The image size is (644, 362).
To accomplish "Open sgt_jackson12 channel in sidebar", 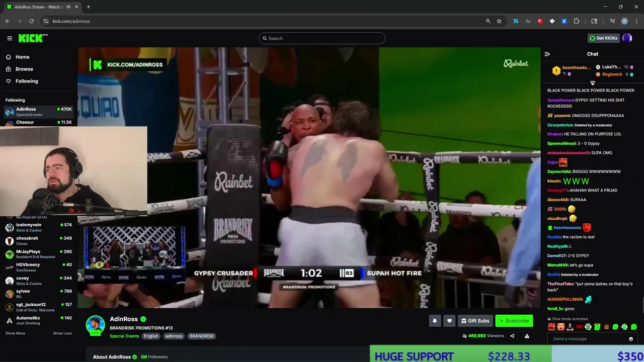I will [x=39, y=307].
